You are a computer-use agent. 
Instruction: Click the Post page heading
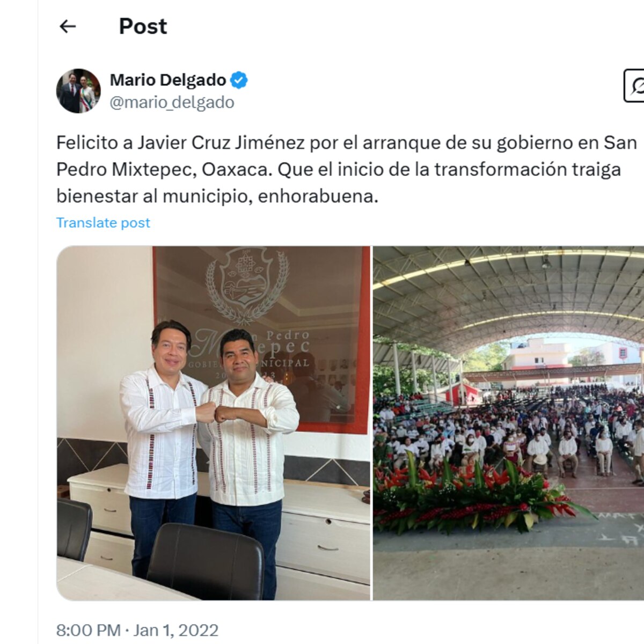pyautogui.click(x=143, y=26)
